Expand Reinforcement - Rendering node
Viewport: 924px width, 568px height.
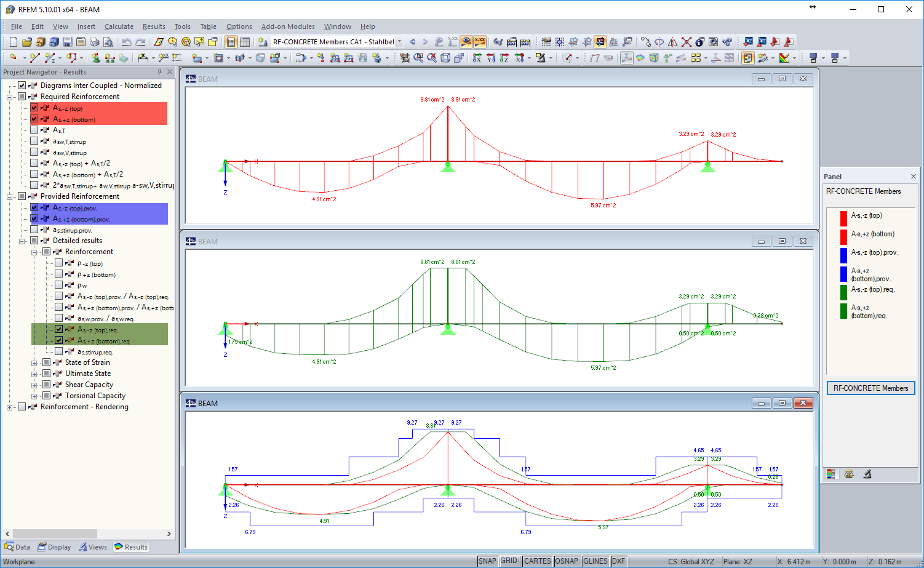pyautogui.click(x=10, y=407)
